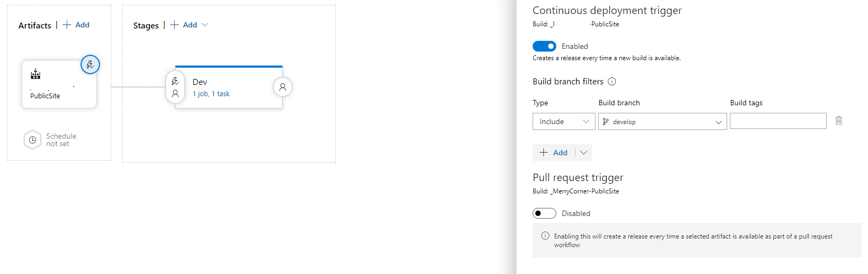Select the Dev stage card
The width and height of the screenshot is (868, 274).
(x=229, y=87)
